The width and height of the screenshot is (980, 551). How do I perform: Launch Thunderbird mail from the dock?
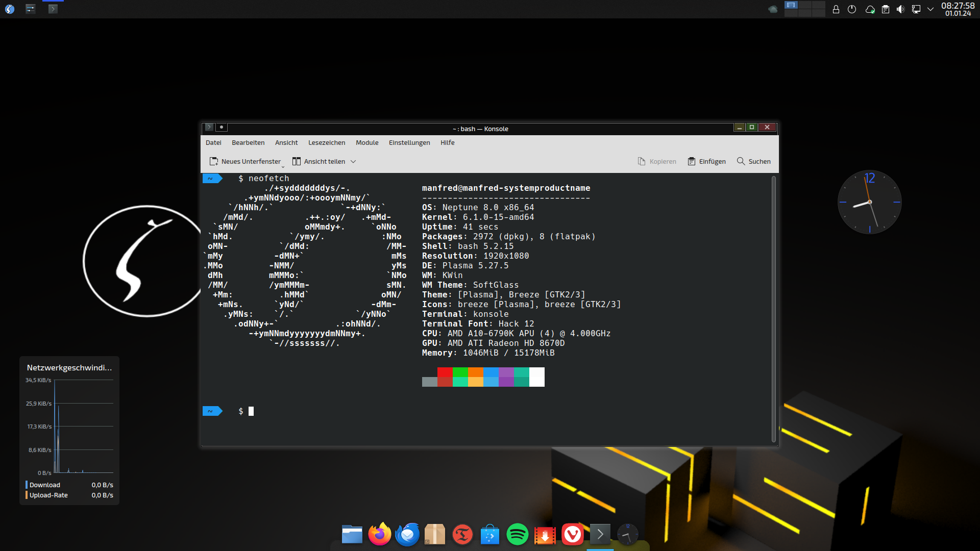407,535
